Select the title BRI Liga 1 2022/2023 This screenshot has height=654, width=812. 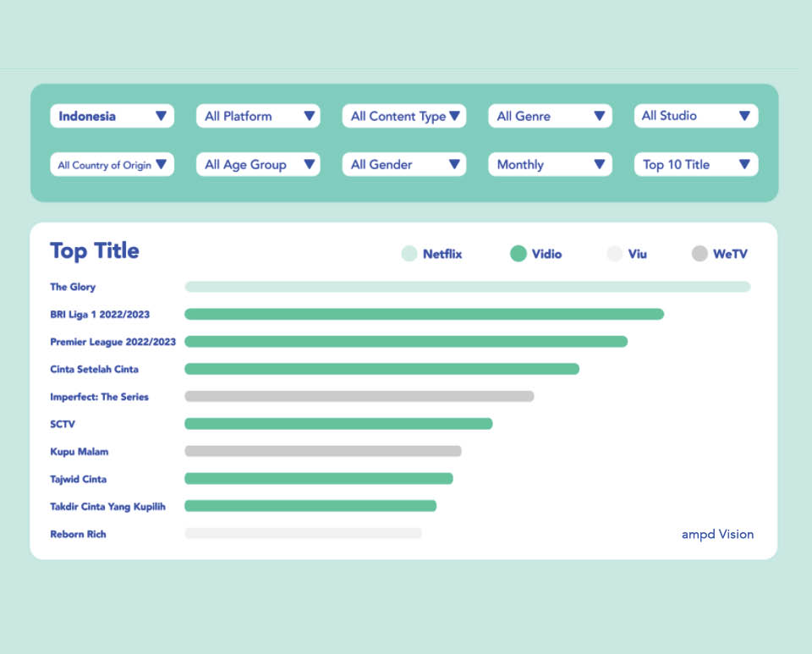(x=100, y=315)
